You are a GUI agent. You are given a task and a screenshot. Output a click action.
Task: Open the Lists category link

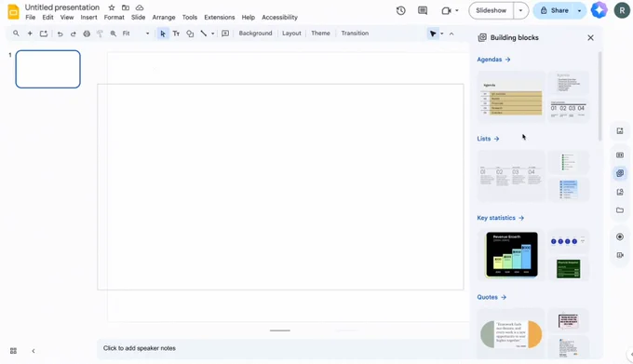[488, 139]
